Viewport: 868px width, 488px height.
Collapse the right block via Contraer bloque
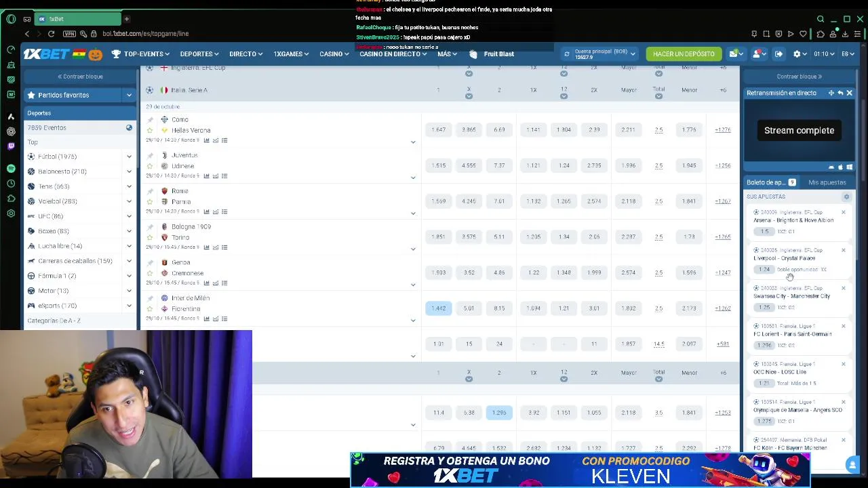[x=799, y=77]
